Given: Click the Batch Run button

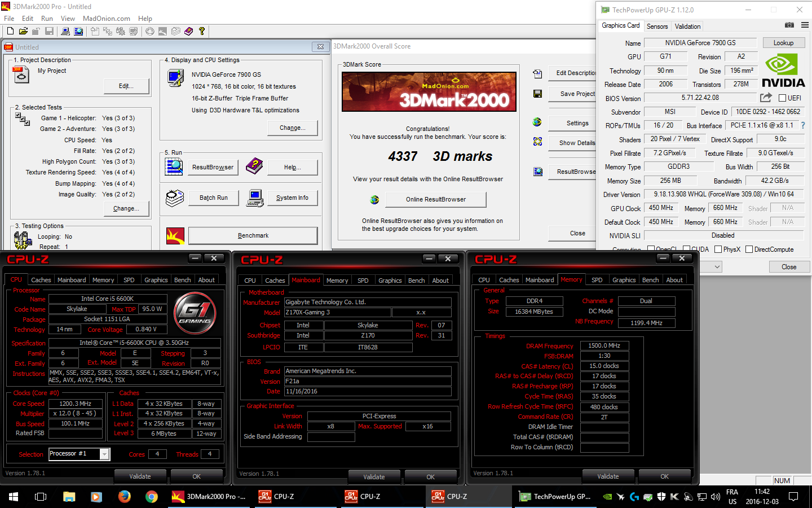Looking at the screenshot, I should click(x=214, y=198).
